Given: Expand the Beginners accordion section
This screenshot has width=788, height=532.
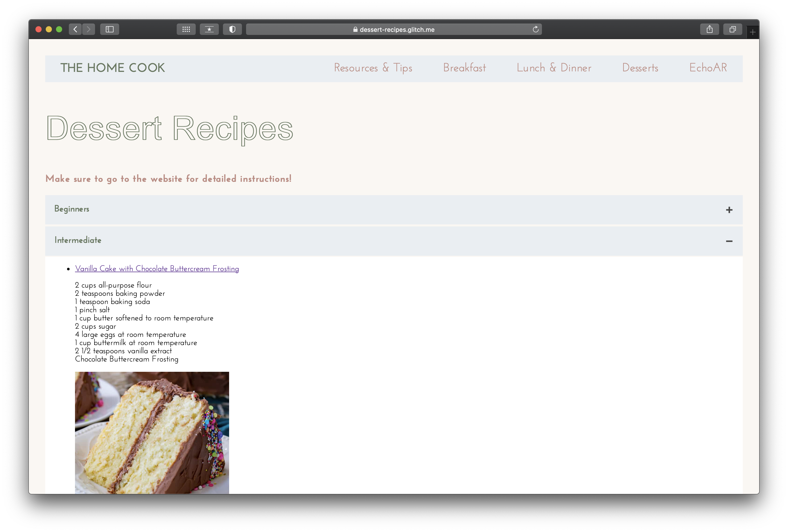Looking at the screenshot, I should (72, 209).
